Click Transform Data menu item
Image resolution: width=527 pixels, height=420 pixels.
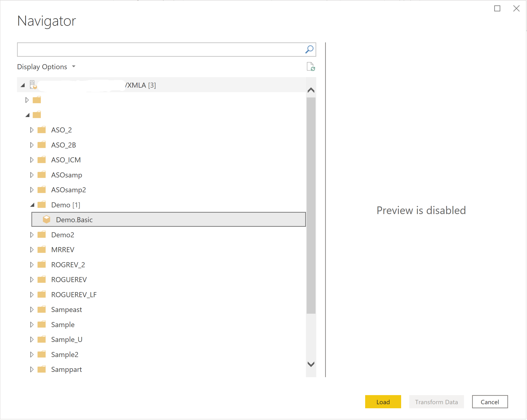click(437, 402)
